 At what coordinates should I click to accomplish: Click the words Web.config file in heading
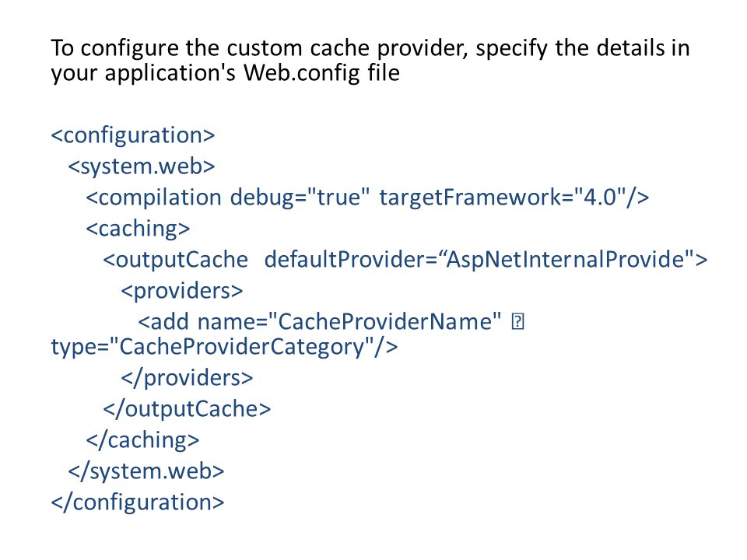(x=321, y=73)
